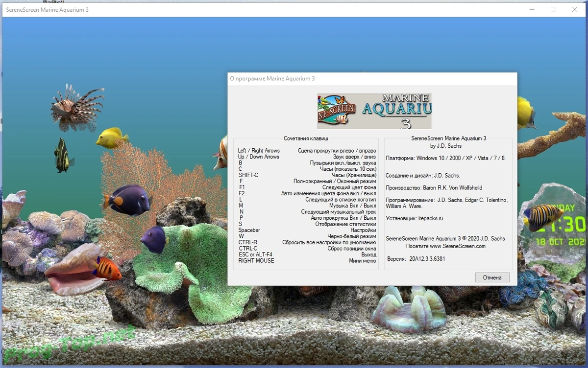
Task: Click 'Настройки' description text
Action: point(363,230)
